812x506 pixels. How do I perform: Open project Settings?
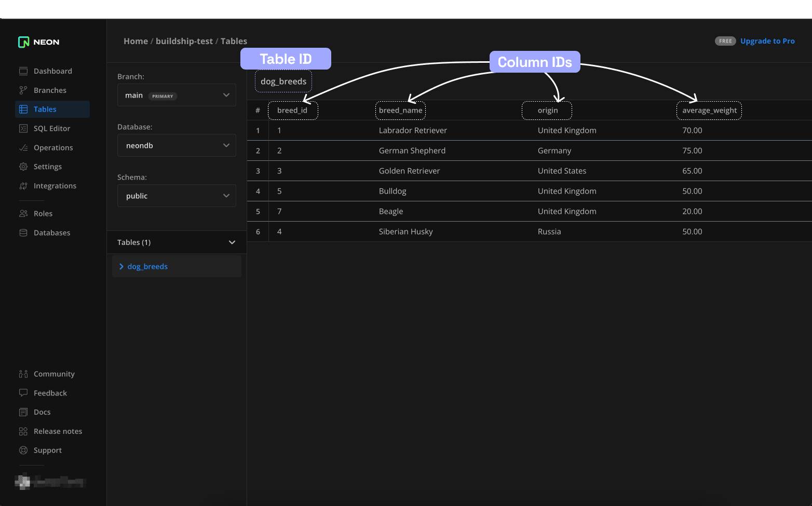click(47, 166)
